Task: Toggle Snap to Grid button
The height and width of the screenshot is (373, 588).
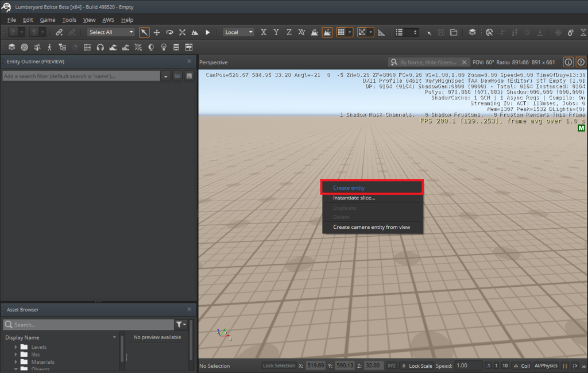Action: 341,32
